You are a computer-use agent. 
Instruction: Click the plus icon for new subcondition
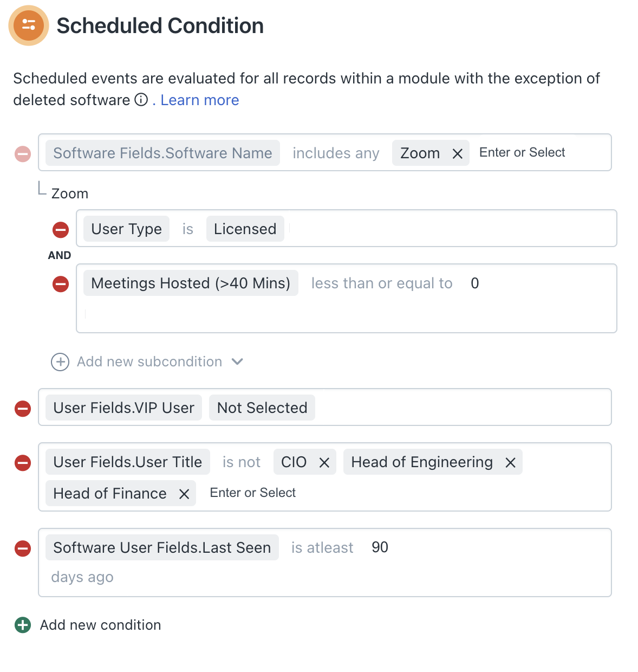(x=60, y=362)
